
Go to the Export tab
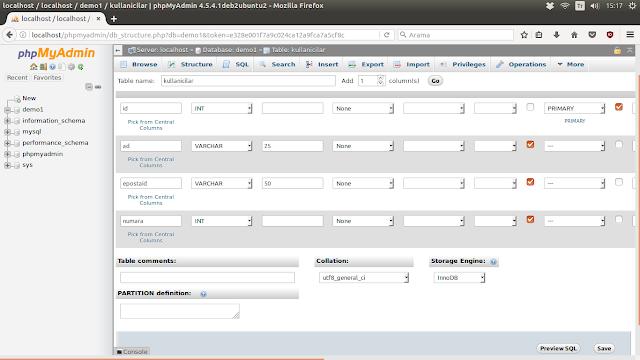click(366, 64)
